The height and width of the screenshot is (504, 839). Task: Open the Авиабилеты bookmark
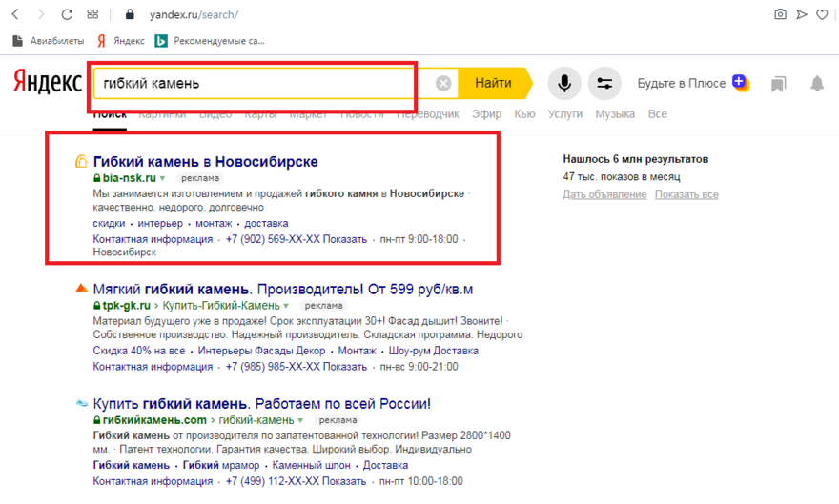(49, 41)
